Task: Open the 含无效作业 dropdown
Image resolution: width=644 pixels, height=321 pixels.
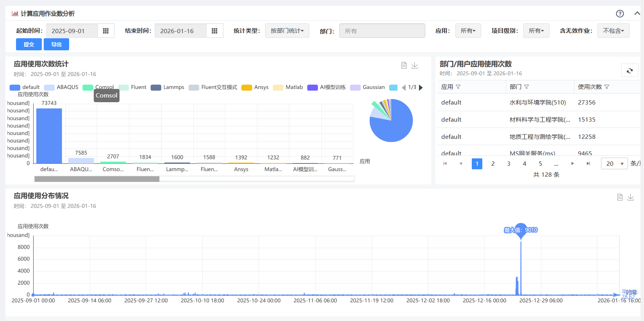Action: pos(613,31)
